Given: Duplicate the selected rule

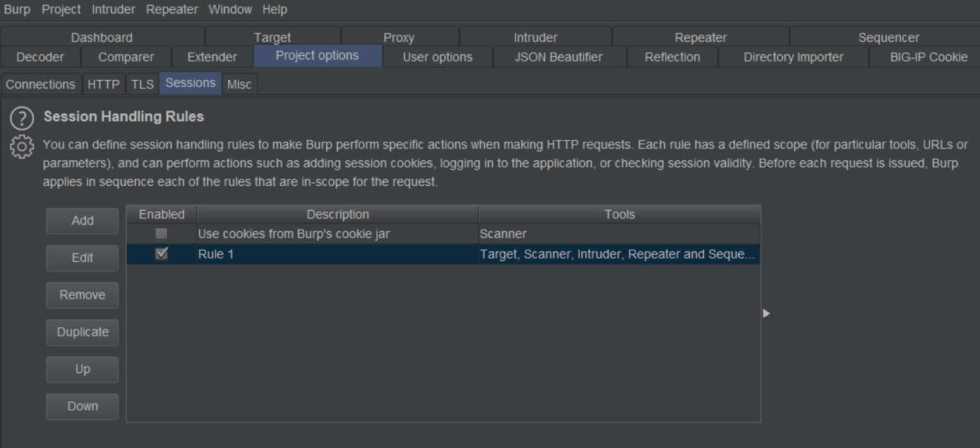Looking at the screenshot, I should click(83, 332).
